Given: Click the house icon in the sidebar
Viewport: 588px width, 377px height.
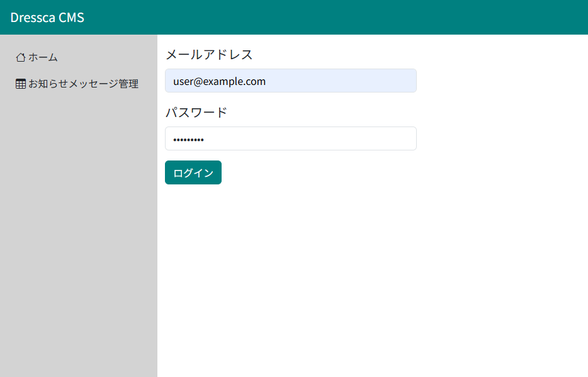Looking at the screenshot, I should [x=21, y=57].
